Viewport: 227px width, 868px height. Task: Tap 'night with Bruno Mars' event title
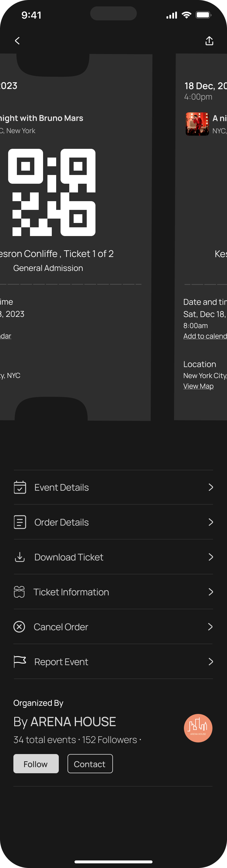pyautogui.click(x=42, y=118)
